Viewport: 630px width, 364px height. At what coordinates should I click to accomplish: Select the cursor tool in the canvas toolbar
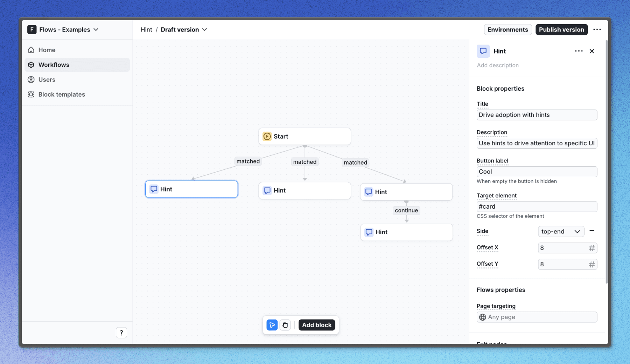click(x=272, y=325)
